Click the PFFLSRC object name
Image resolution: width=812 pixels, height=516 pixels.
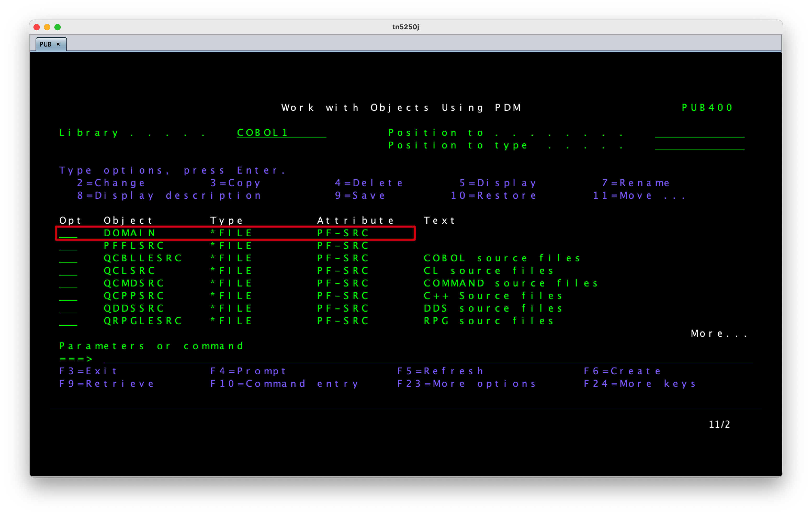coord(133,245)
